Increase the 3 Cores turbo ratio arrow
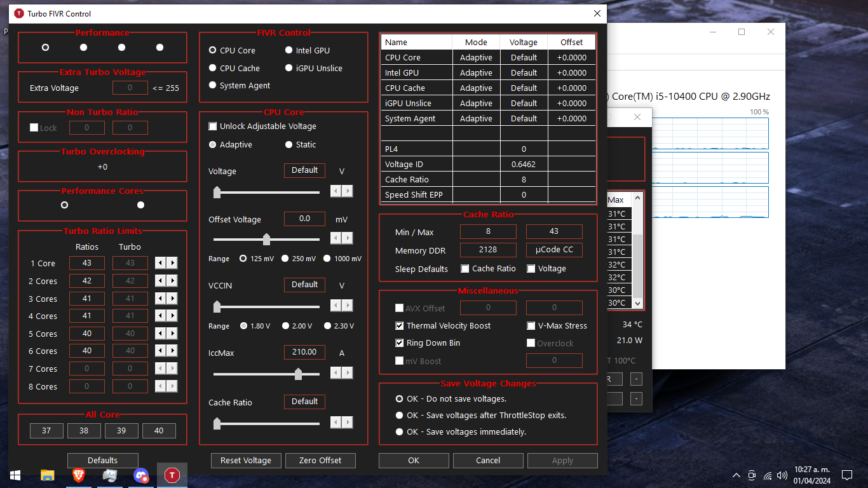Viewport: 868px width, 488px height. 172,299
